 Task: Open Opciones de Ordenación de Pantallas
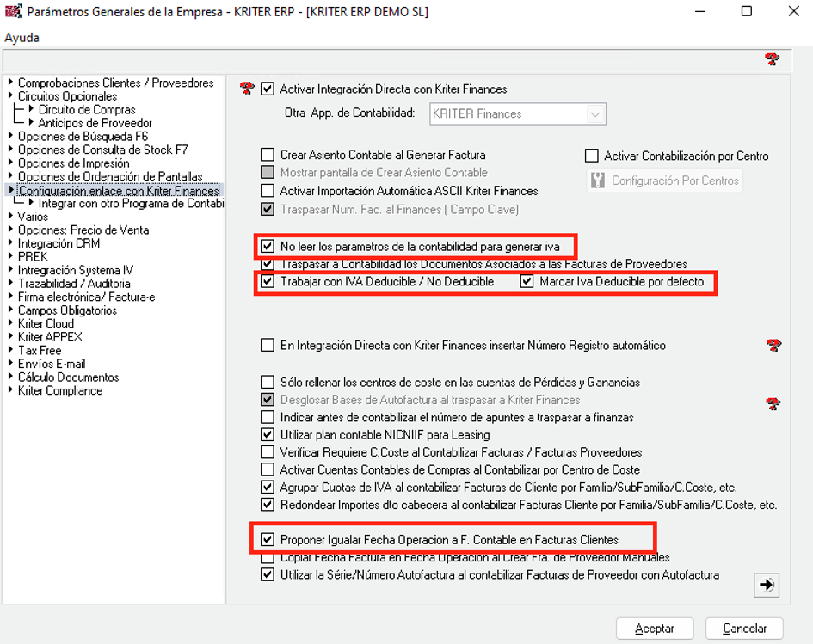tap(110, 176)
